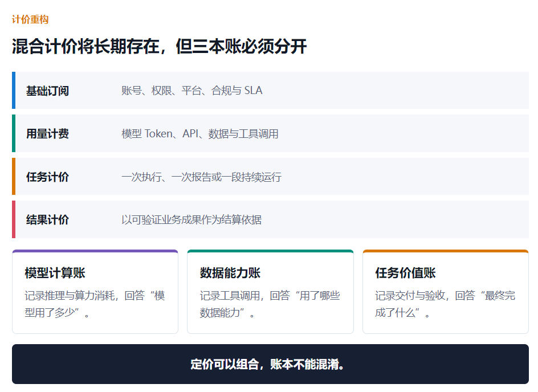Select the text 以可验证业务成果作为结算依据
538x392 pixels.
point(191,220)
